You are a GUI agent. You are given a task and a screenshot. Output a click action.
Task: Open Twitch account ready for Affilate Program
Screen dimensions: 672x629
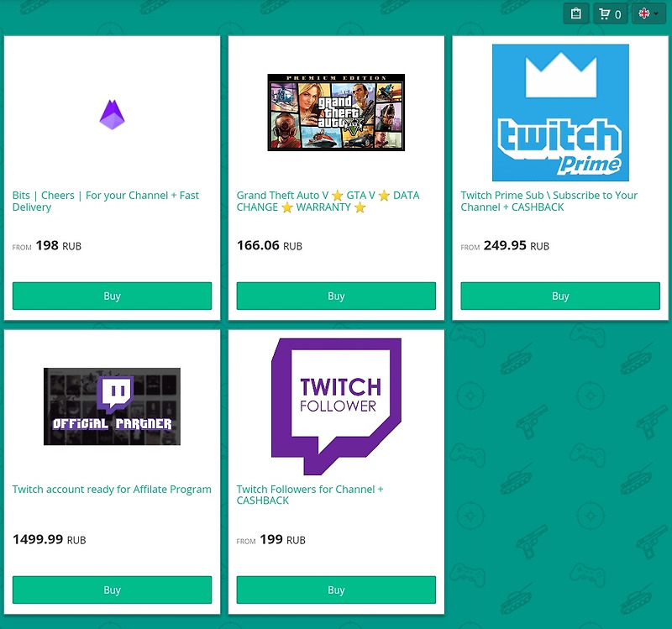112,489
